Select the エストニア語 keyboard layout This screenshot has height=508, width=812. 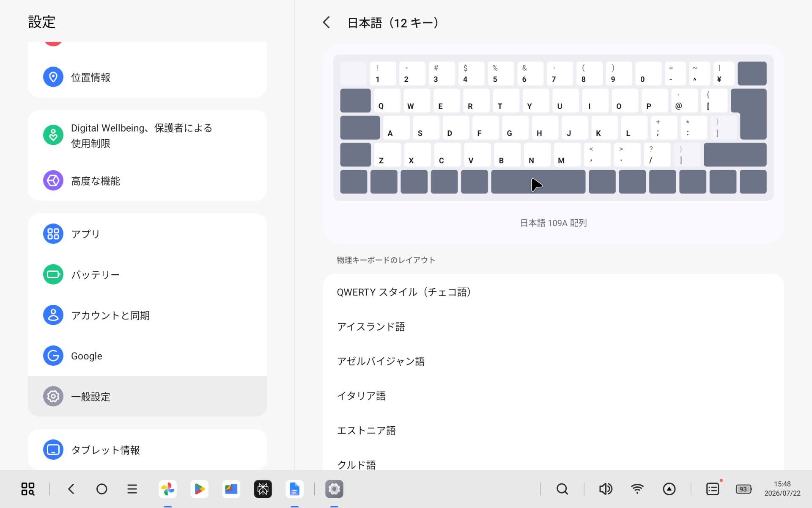click(553, 431)
